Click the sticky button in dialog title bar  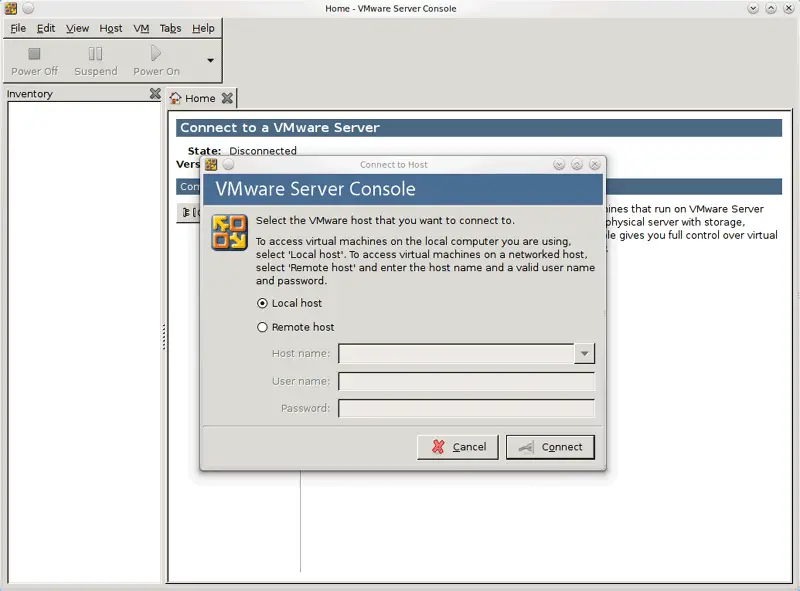point(229,164)
